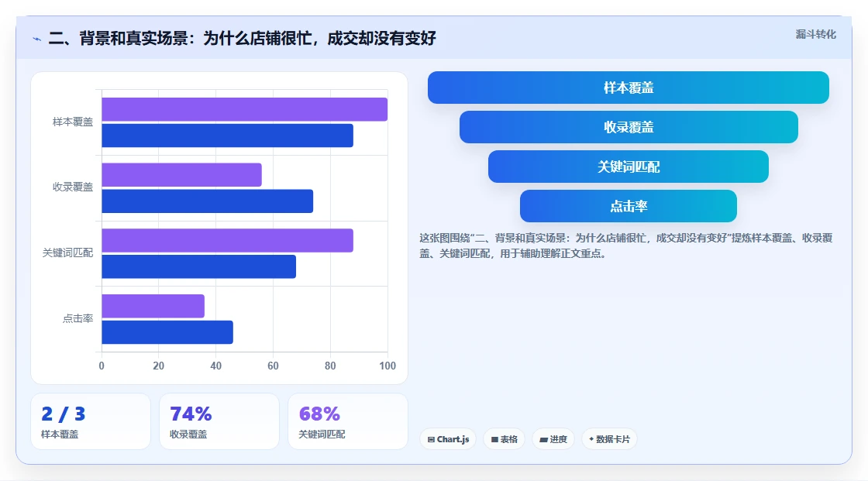868x481 pixels.
Task: Click the 关键词匹配 chart axis label
Action: click(x=67, y=253)
